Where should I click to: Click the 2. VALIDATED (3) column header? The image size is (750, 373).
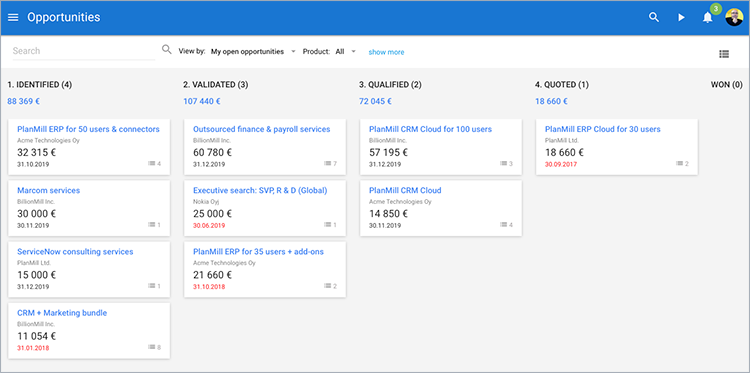click(x=216, y=85)
